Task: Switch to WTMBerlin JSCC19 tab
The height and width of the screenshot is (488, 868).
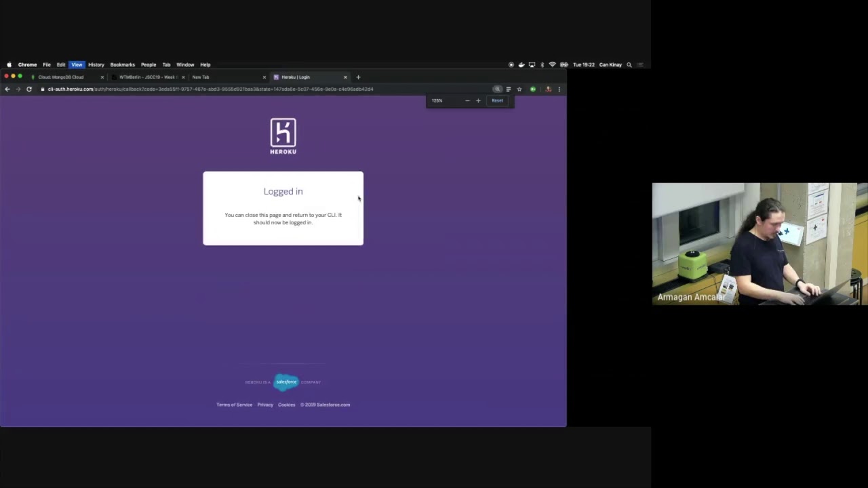Action: 148,77
